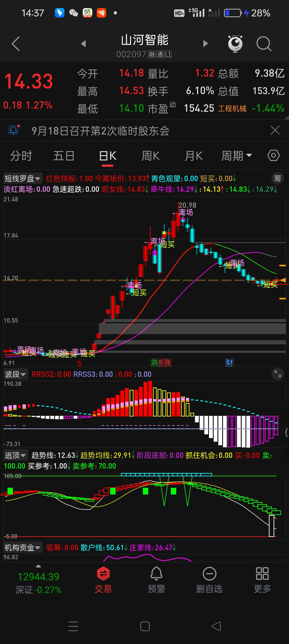Open the 筹 chip distribution button
Viewport: 289px width, 644px height.
(278, 178)
